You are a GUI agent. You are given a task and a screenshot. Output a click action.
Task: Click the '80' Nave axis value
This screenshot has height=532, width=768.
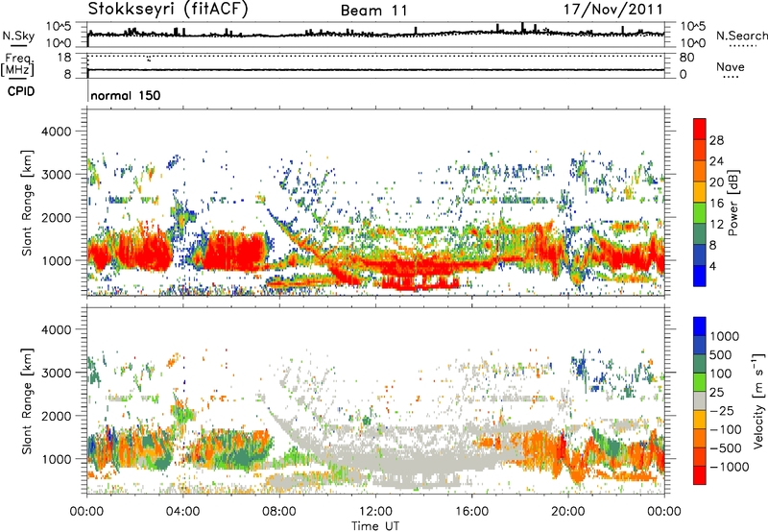[x=686, y=58]
